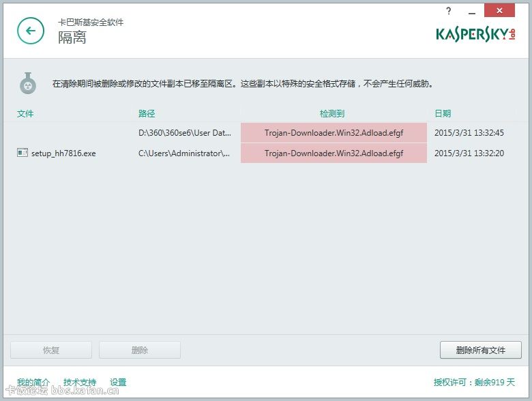The height and width of the screenshot is (401, 532).
Task: Click the 授权许可：剩余919 天 license link
Action: pyautogui.click(x=474, y=383)
